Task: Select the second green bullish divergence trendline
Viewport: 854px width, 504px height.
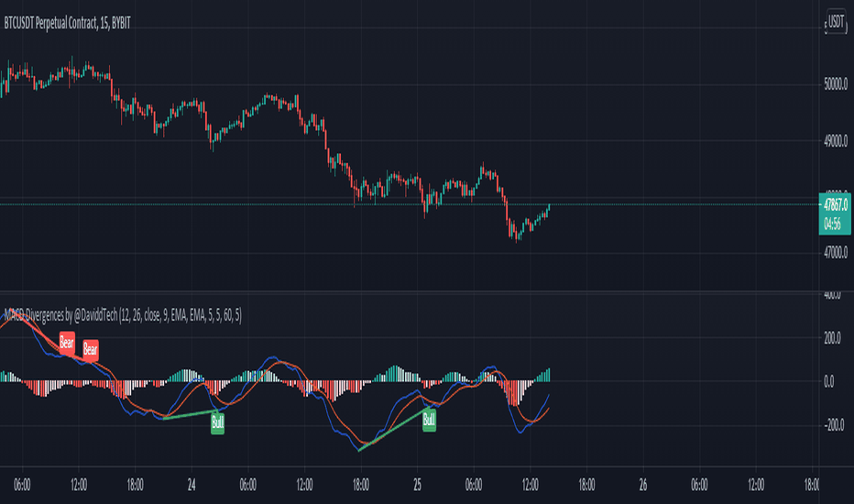Action: 394,430
